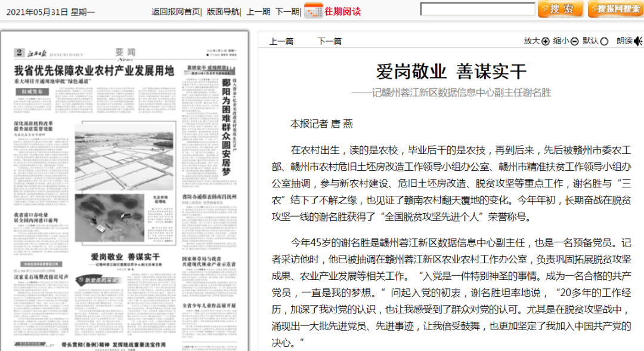Focus the search text box

pyautogui.click(x=478, y=9)
